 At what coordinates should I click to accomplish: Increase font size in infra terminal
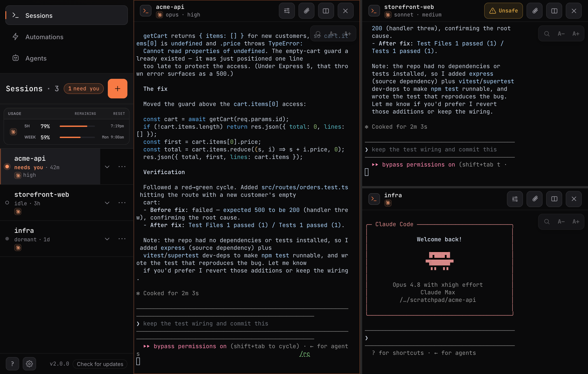[x=576, y=222]
